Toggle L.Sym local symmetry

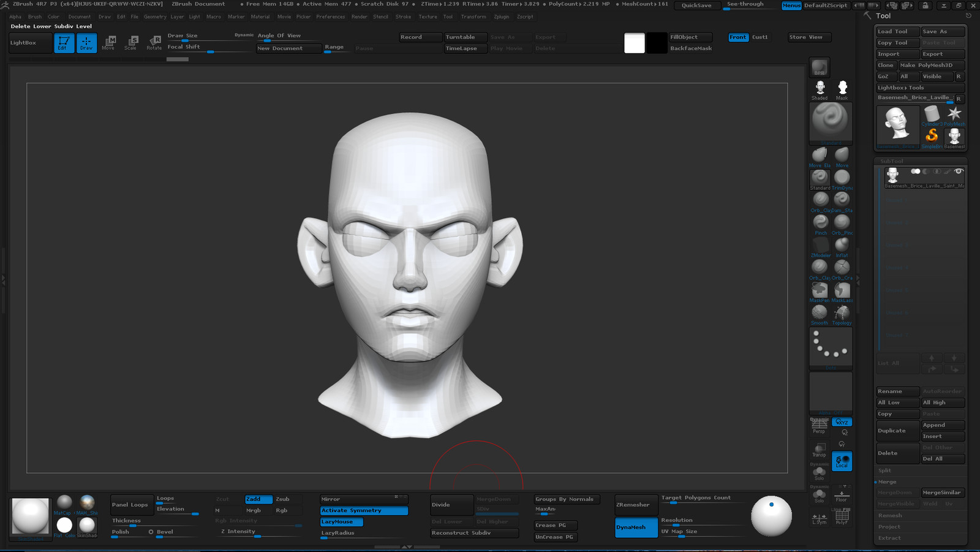(820, 518)
